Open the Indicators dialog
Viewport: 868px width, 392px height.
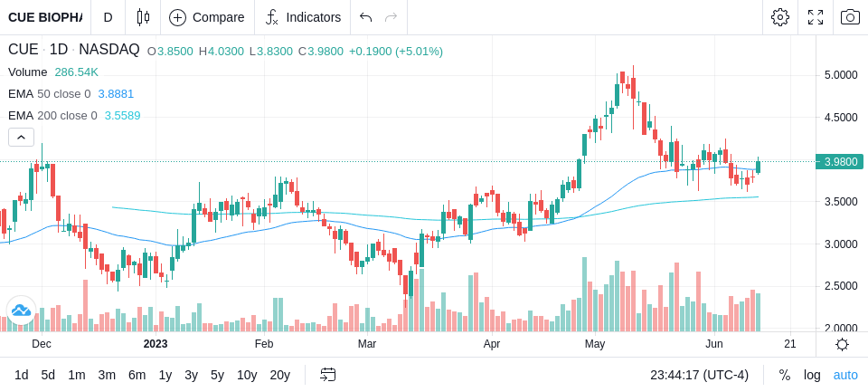click(x=303, y=17)
